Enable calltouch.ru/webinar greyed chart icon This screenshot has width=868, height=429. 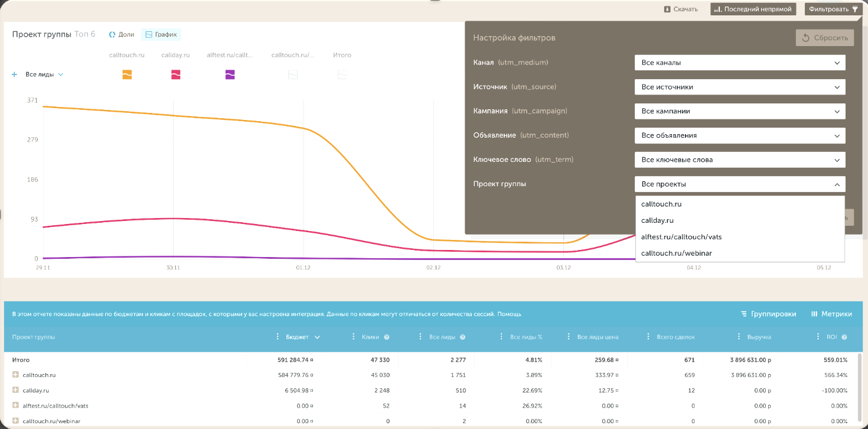[x=292, y=74]
